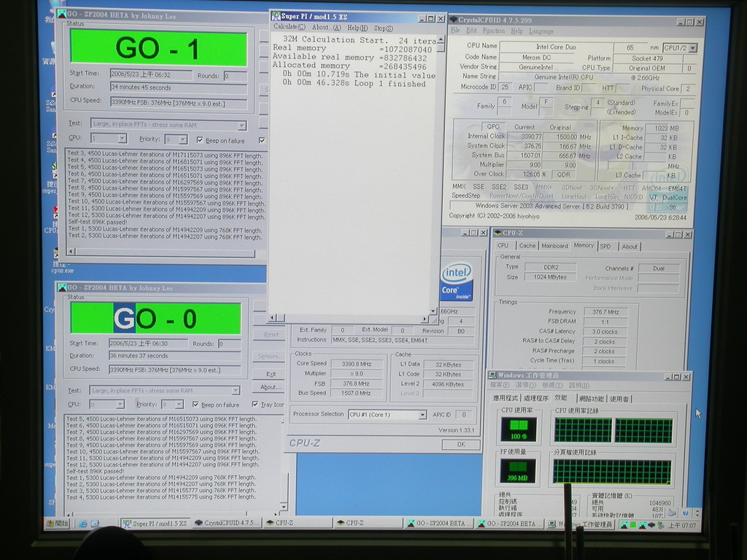Toggle the checkbox right of Beep on failure in GO - 1
747x560 pixels.
pyautogui.click(x=262, y=141)
